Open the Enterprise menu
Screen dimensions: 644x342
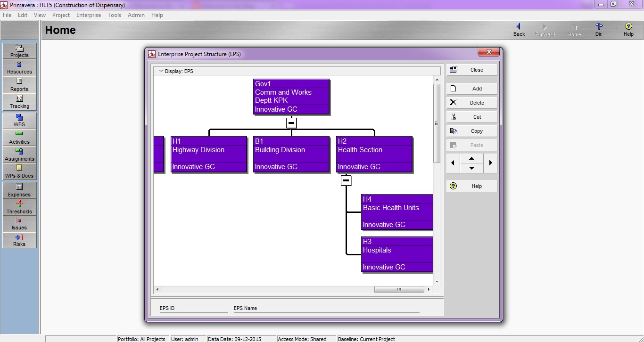88,15
